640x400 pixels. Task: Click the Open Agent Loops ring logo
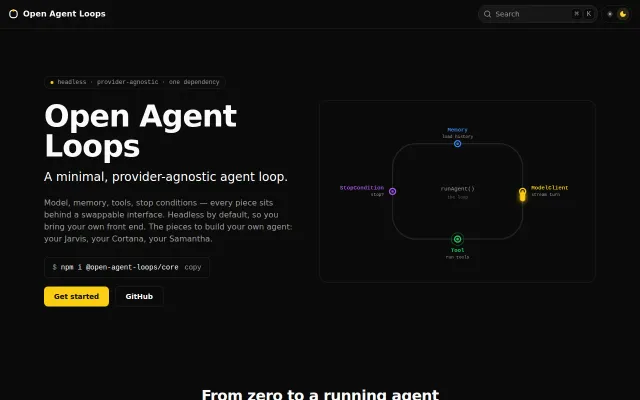pyautogui.click(x=13, y=14)
